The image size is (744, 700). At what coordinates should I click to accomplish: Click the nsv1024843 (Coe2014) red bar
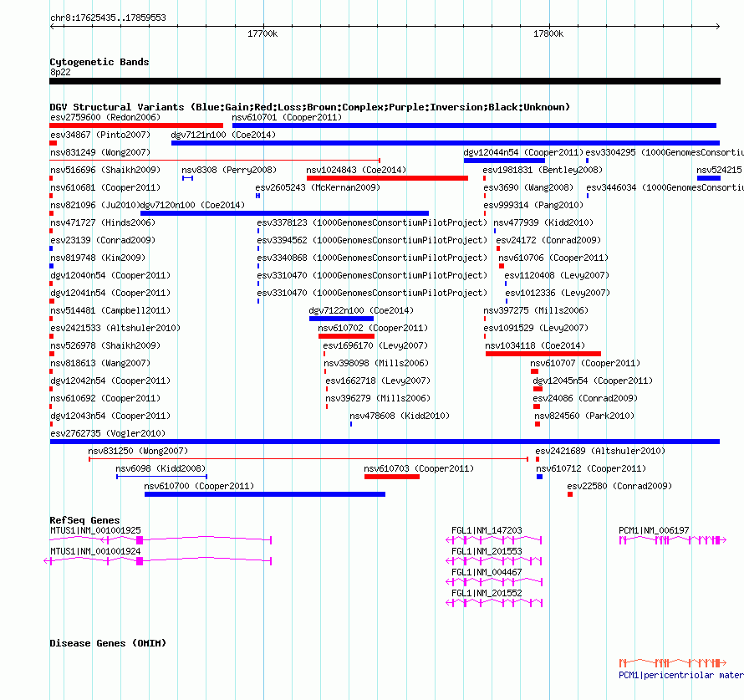[387, 178]
